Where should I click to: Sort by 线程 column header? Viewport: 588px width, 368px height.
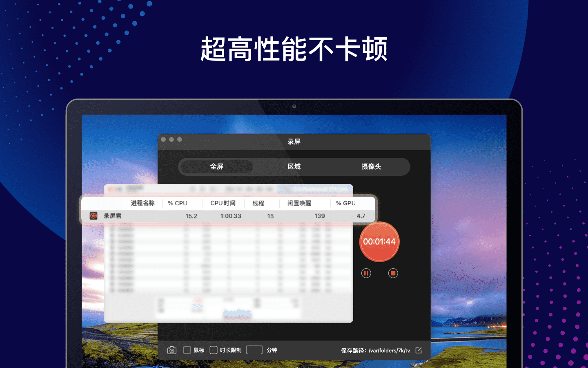(x=258, y=203)
